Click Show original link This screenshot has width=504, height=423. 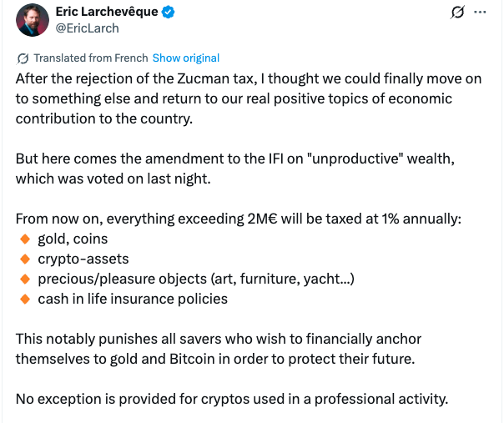click(186, 58)
